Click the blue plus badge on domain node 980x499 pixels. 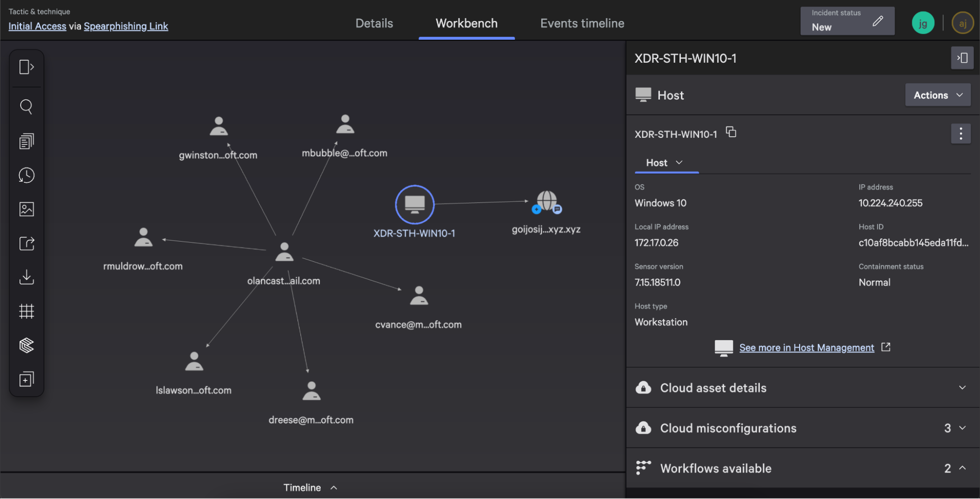pyautogui.click(x=536, y=210)
